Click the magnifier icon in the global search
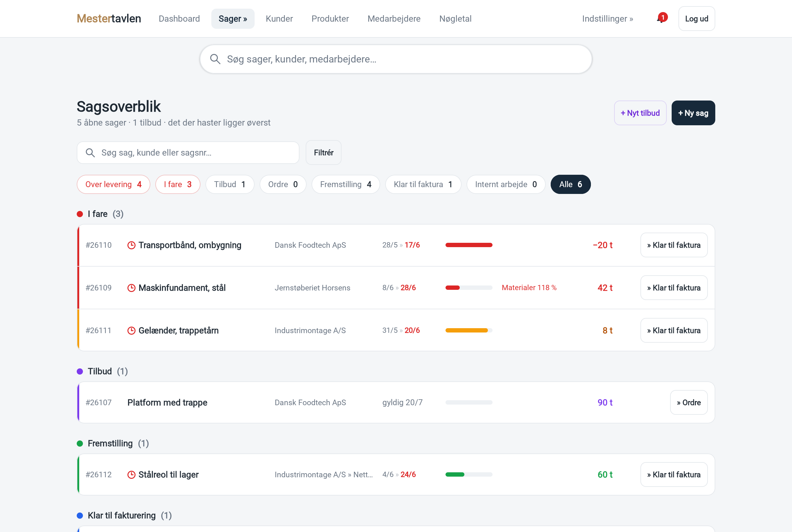 215,59
